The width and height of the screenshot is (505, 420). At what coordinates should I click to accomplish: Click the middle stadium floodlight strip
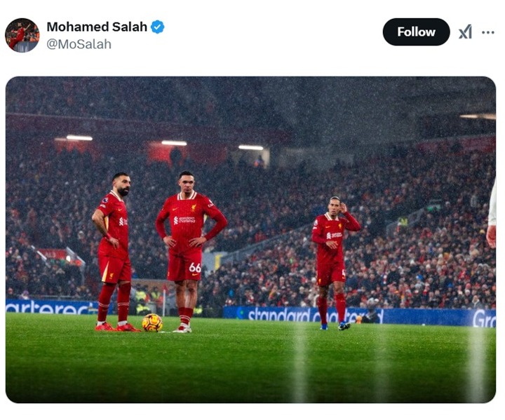click(x=174, y=143)
